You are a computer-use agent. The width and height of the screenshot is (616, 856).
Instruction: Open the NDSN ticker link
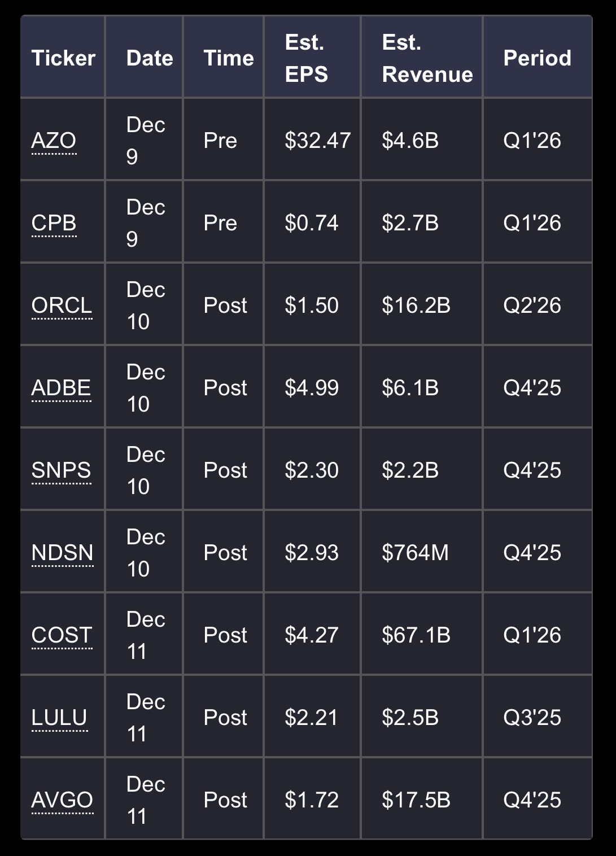(63, 553)
